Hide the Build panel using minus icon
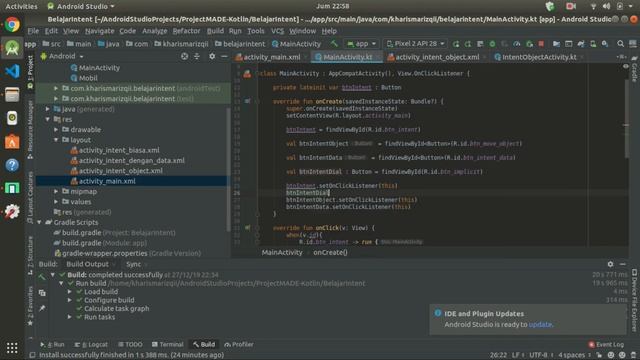640x360 pixels. 622,264
